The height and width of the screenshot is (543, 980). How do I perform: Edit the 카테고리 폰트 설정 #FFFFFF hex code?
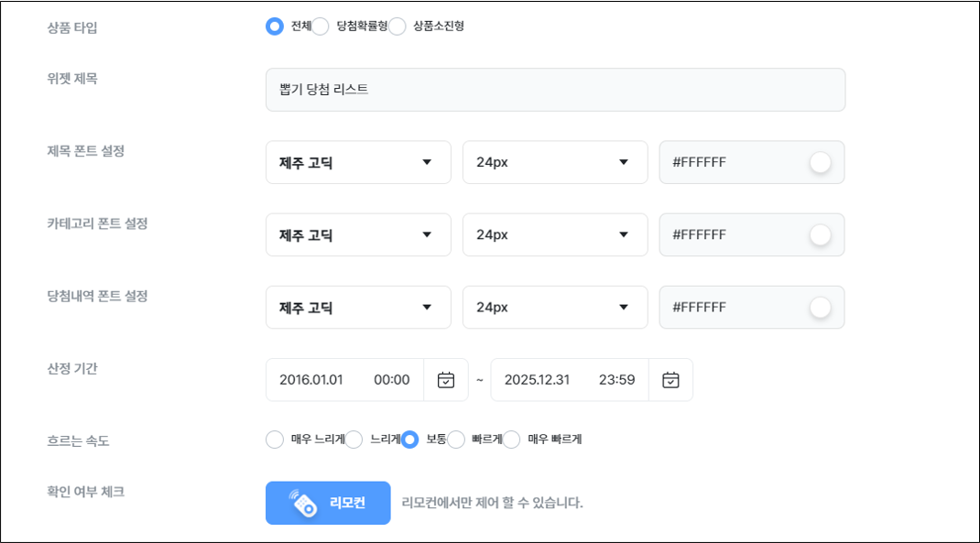click(700, 235)
